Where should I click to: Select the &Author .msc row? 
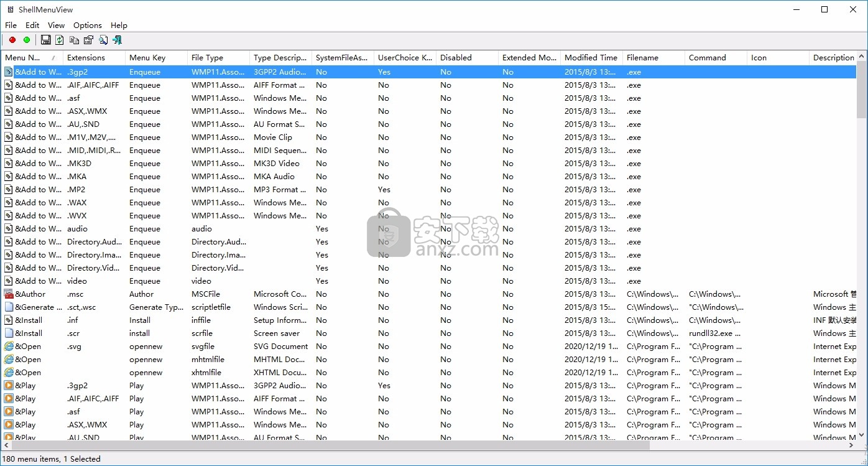[x=124, y=294]
